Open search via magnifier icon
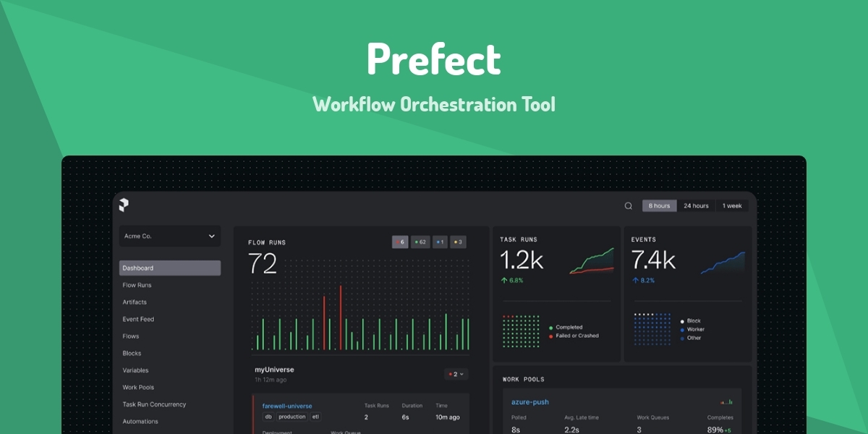The height and width of the screenshot is (434, 868). coord(629,206)
